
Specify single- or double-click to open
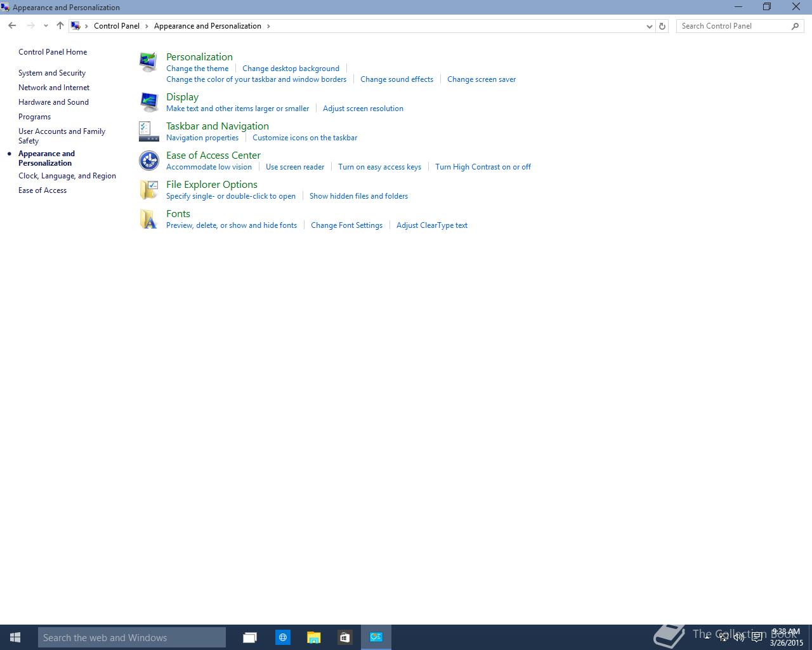point(231,196)
